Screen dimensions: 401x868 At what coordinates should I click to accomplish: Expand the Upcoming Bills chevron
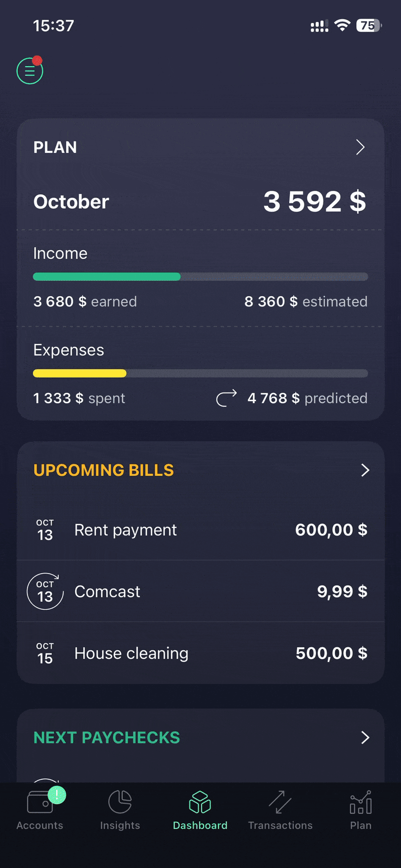365,470
